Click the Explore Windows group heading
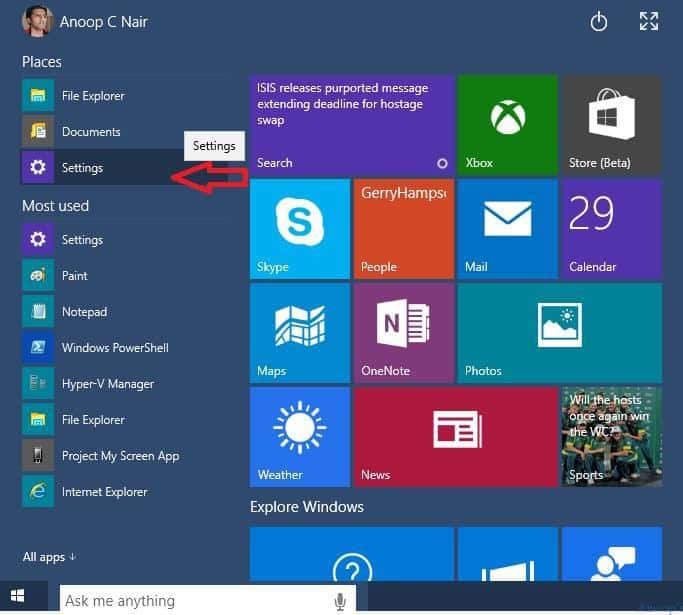This screenshot has height=615, width=683. [x=307, y=507]
